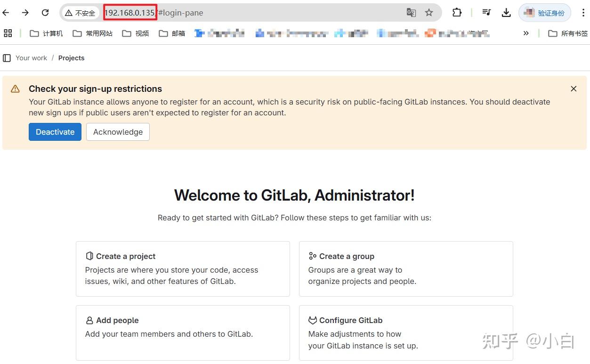The width and height of the screenshot is (590, 364).
Task: Select the Create a group icon
Action: (312, 256)
